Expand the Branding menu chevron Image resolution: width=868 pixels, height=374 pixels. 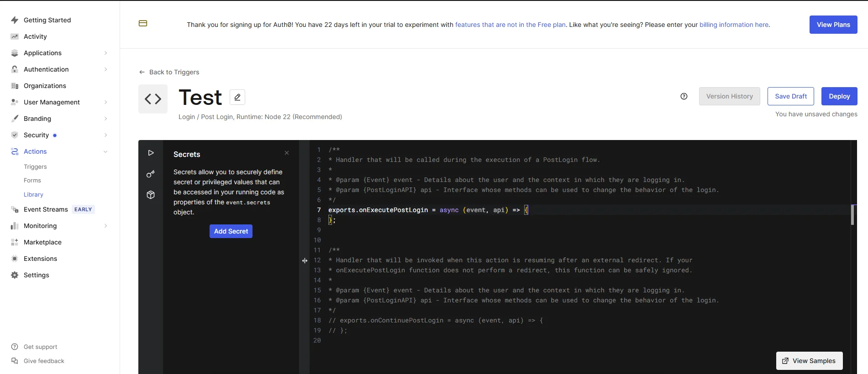(x=105, y=119)
